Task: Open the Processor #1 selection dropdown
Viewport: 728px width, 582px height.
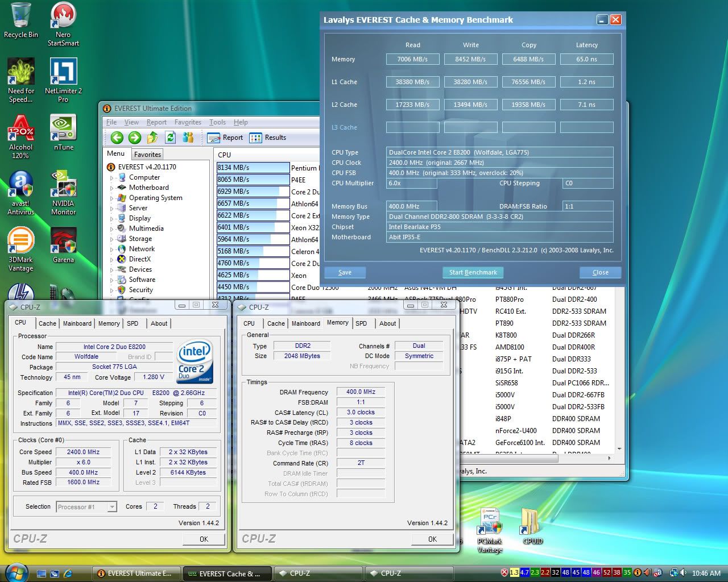Action: point(86,507)
